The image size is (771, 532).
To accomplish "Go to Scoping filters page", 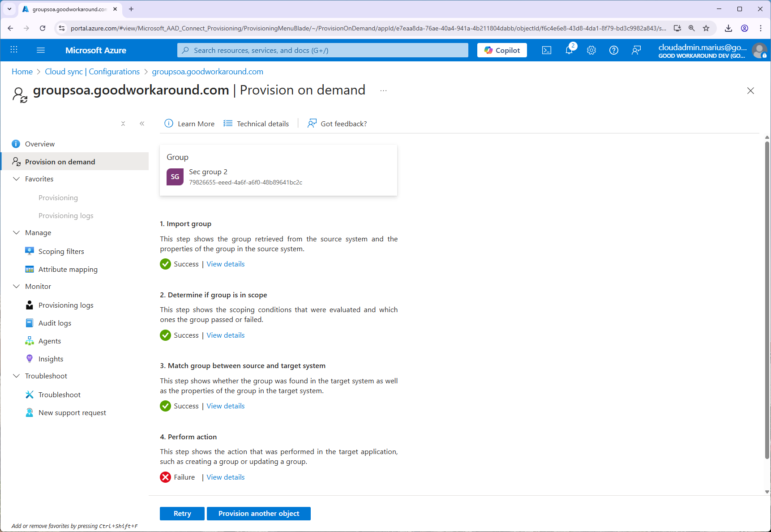I will click(x=61, y=251).
